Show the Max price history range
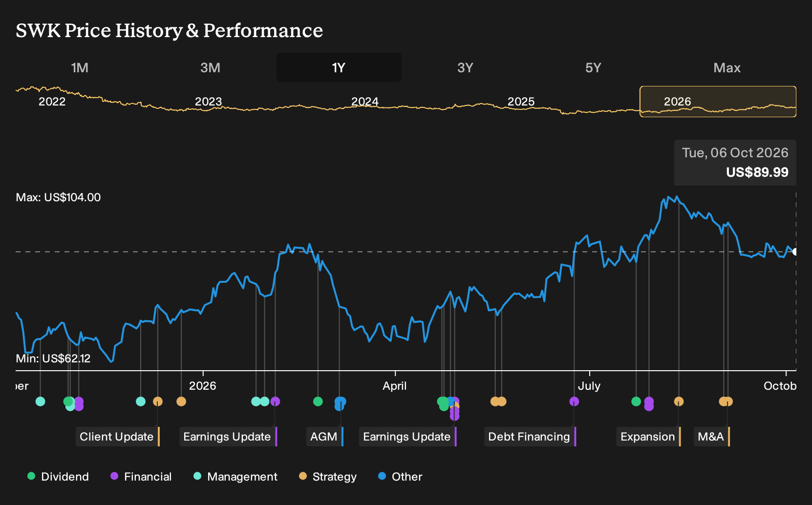 pyautogui.click(x=727, y=67)
